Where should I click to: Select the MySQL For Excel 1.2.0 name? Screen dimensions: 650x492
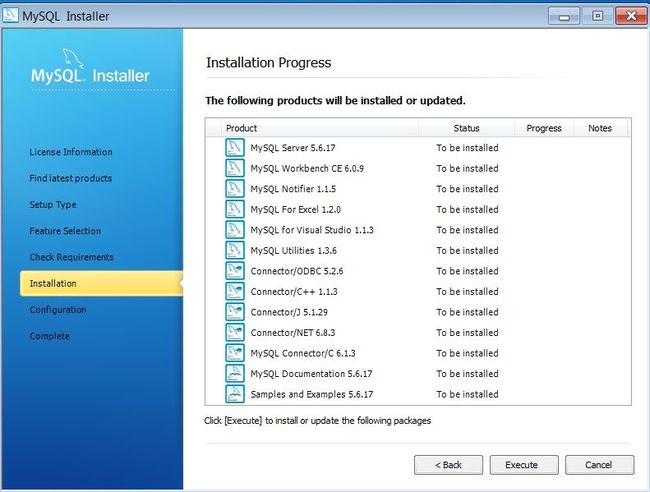click(296, 210)
